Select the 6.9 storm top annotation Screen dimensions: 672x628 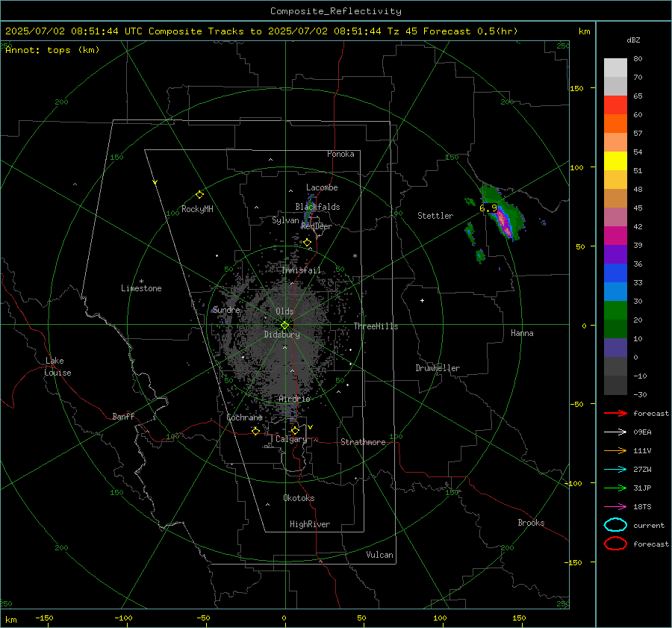click(x=488, y=208)
